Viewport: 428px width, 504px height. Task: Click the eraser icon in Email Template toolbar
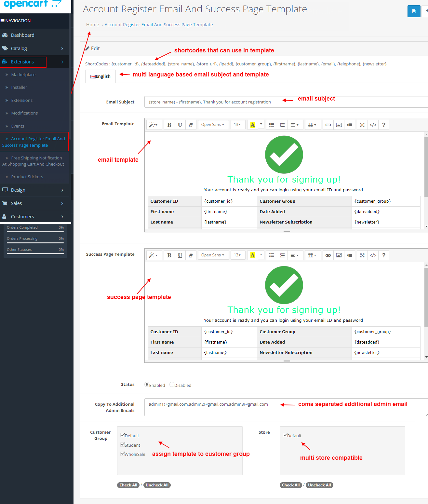pos(191,125)
